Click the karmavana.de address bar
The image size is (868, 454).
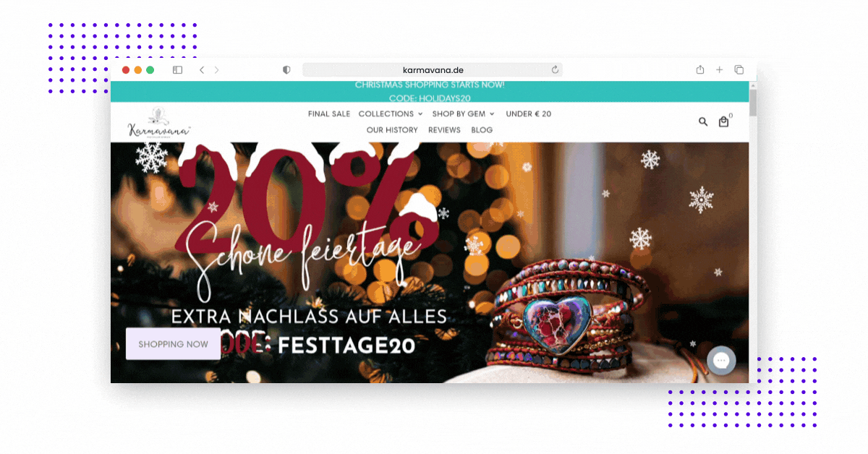(433, 70)
